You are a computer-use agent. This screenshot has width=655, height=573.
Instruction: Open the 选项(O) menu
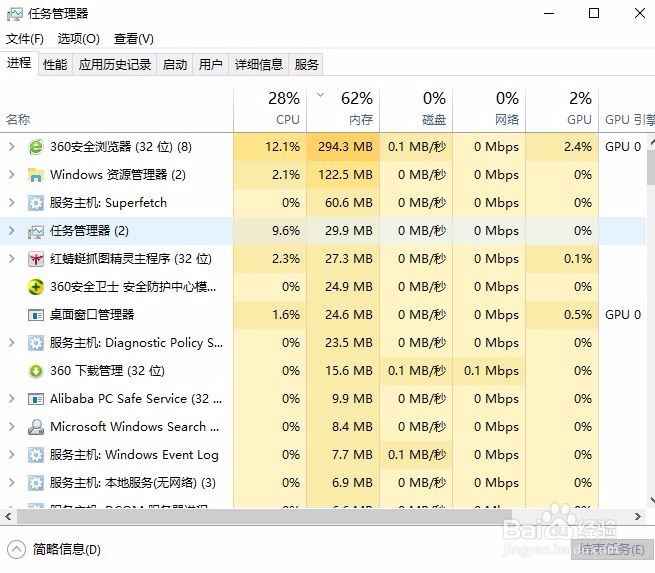point(79,39)
